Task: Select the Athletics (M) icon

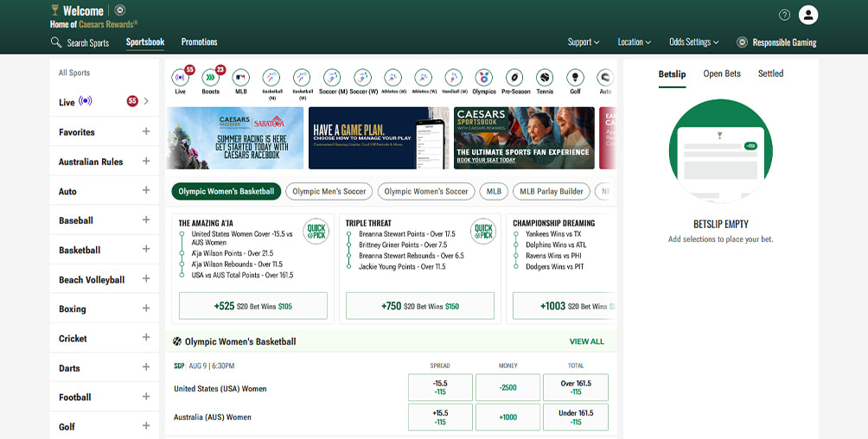Action: point(393,78)
